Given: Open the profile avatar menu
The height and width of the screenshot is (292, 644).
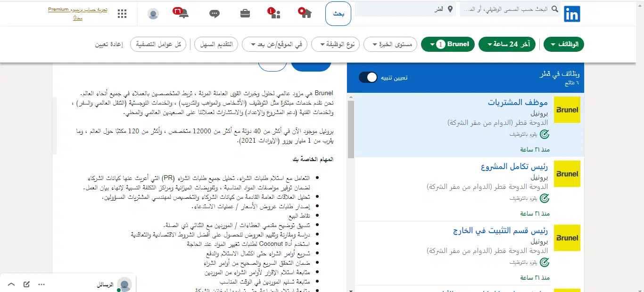Looking at the screenshot, I should coord(153,14).
